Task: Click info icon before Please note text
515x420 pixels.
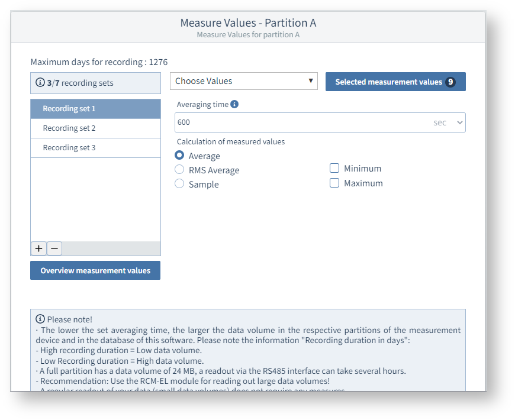Action: (x=40, y=319)
